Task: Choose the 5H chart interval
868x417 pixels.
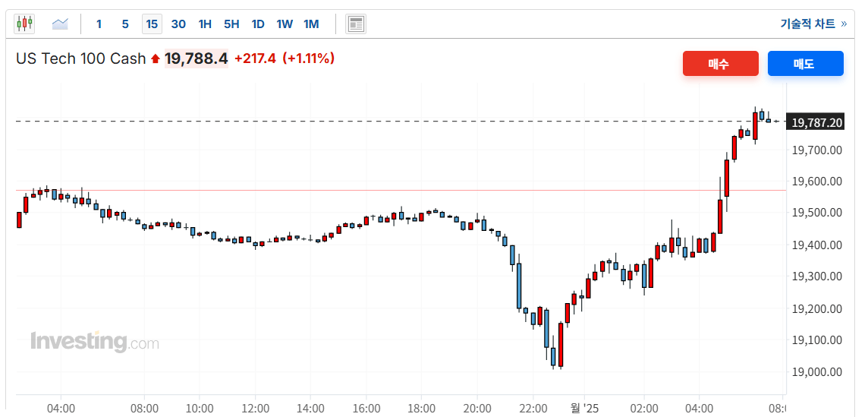Action: click(x=231, y=24)
